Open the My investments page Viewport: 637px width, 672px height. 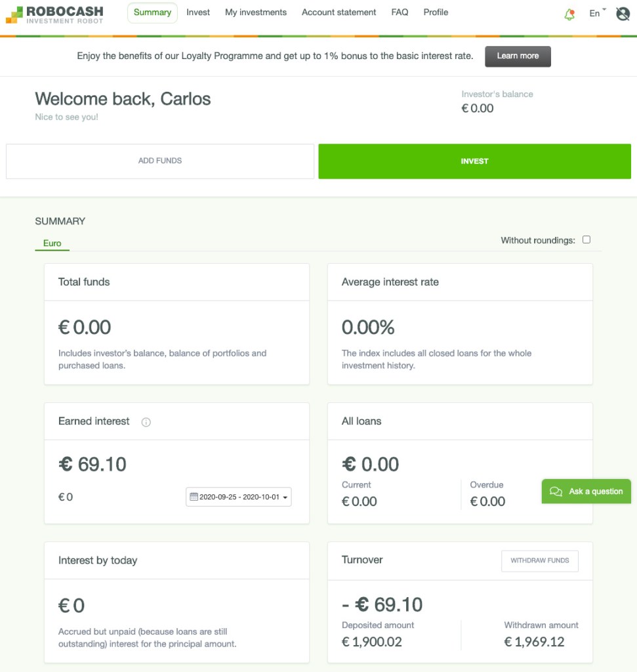pos(255,12)
